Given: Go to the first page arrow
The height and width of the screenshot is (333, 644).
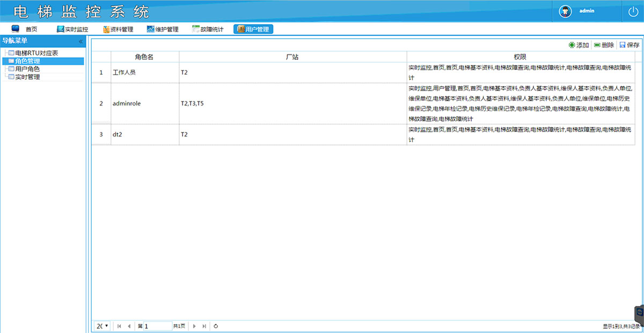Looking at the screenshot, I should [x=119, y=326].
